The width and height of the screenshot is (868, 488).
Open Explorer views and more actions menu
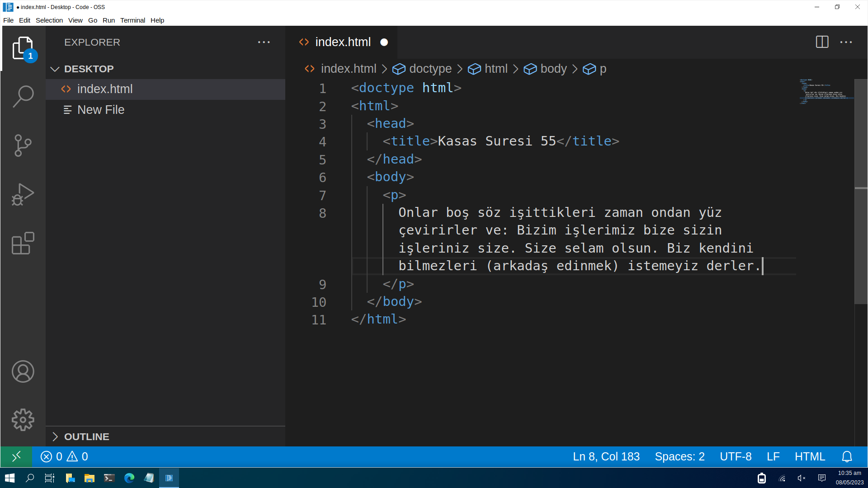click(264, 42)
